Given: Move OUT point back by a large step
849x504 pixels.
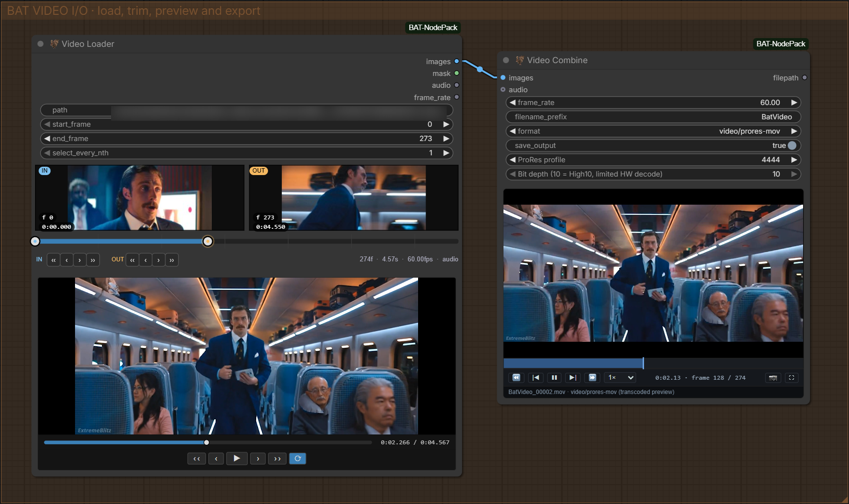Looking at the screenshot, I should tap(132, 260).
